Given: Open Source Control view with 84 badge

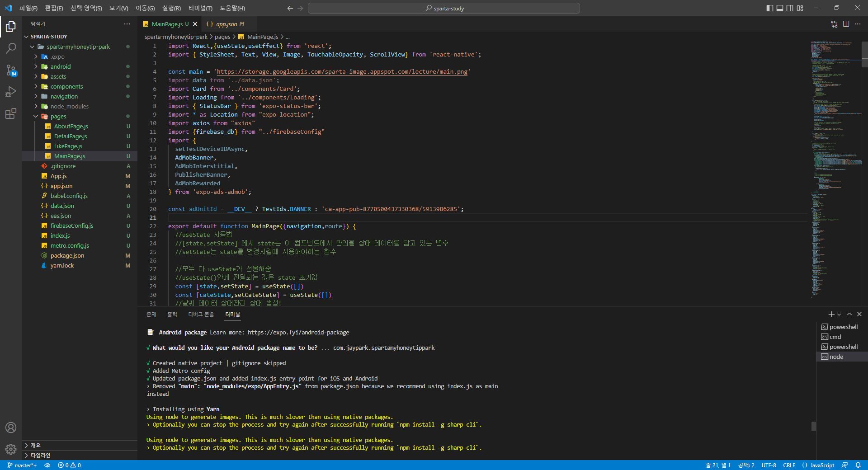Looking at the screenshot, I should click(x=11, y=70).
